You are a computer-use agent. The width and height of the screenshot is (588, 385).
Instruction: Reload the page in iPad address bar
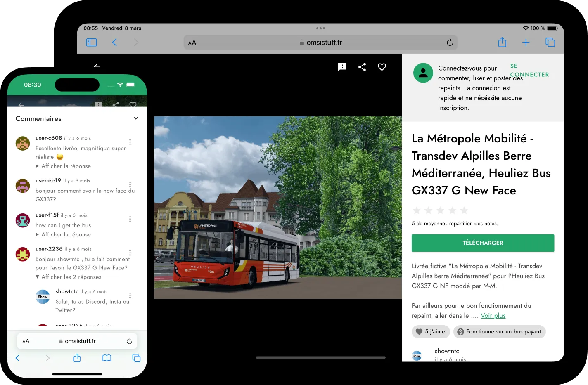click(x=450, y=43)
